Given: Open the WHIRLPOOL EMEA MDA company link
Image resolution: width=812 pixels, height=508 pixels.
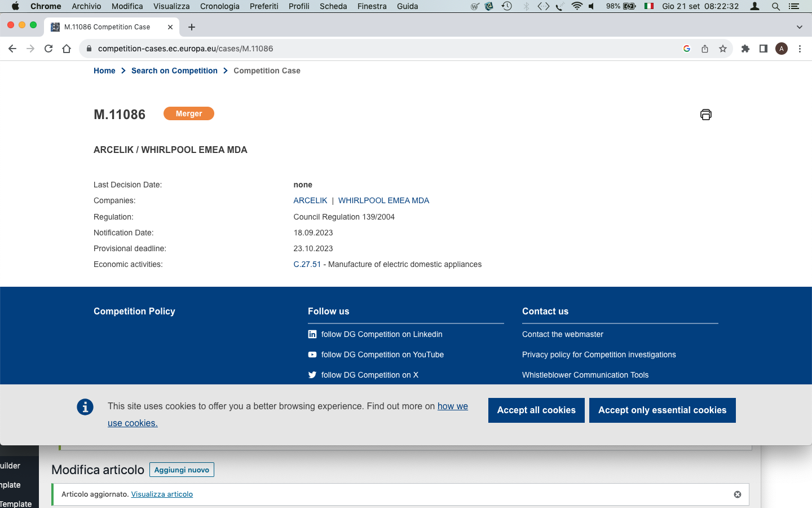Looking at the screenshot, I should tap(383, 200).
